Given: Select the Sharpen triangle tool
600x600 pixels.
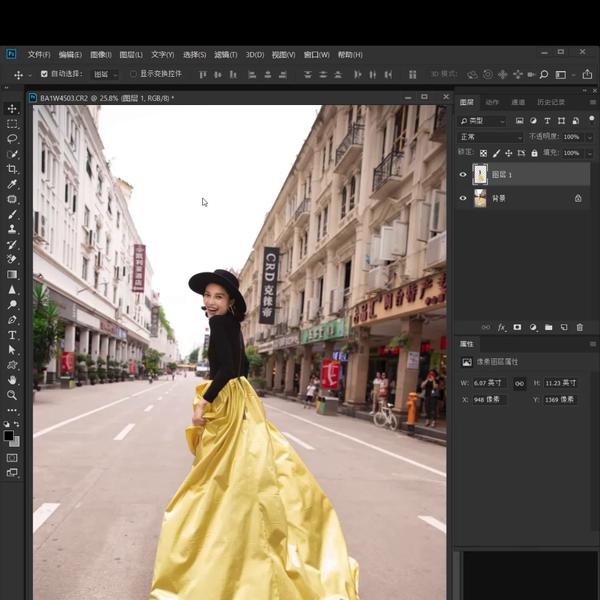Looking at the screenshot, I should click(x=12, y=290).
